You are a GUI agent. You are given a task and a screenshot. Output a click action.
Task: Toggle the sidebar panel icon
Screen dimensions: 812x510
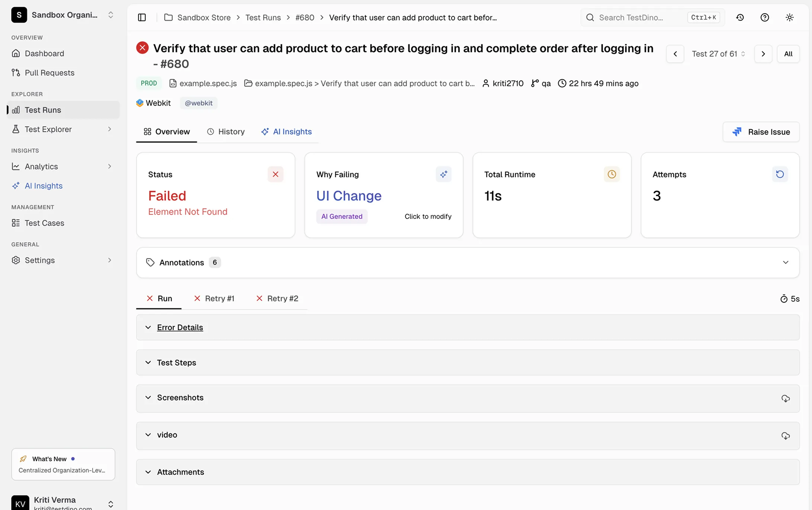142,17
